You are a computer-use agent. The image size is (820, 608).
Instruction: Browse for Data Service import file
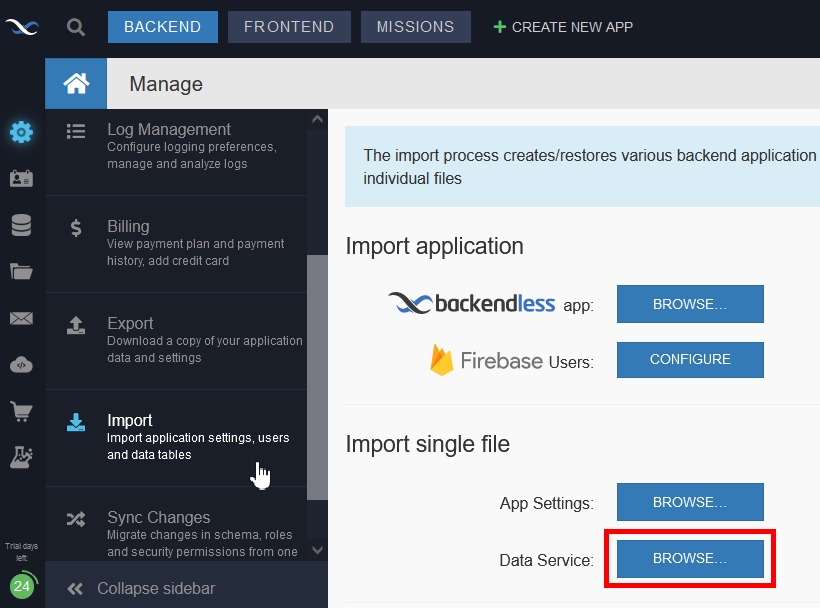click(x=690, y=558)
